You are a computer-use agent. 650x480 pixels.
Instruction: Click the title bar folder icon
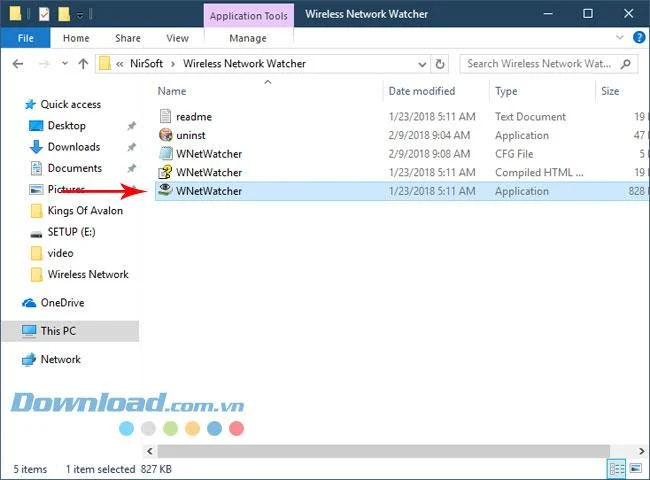click(15, 14)
